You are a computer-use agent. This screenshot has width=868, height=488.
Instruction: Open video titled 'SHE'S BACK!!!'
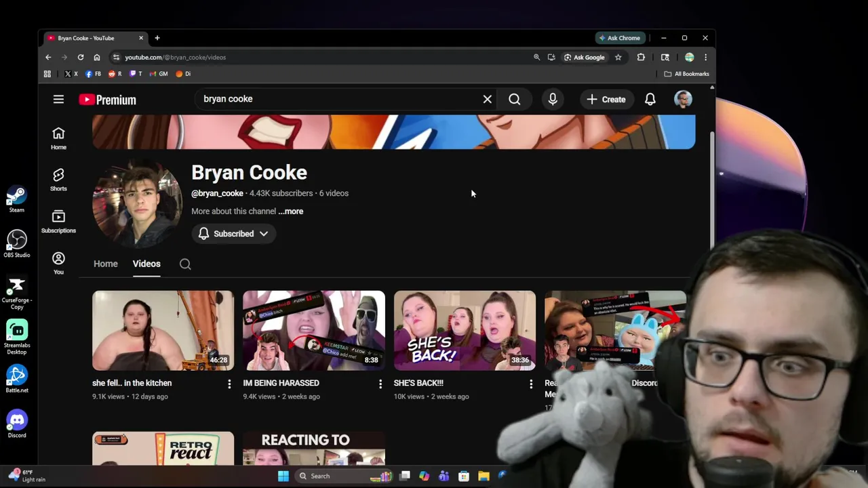click(418, 383)
